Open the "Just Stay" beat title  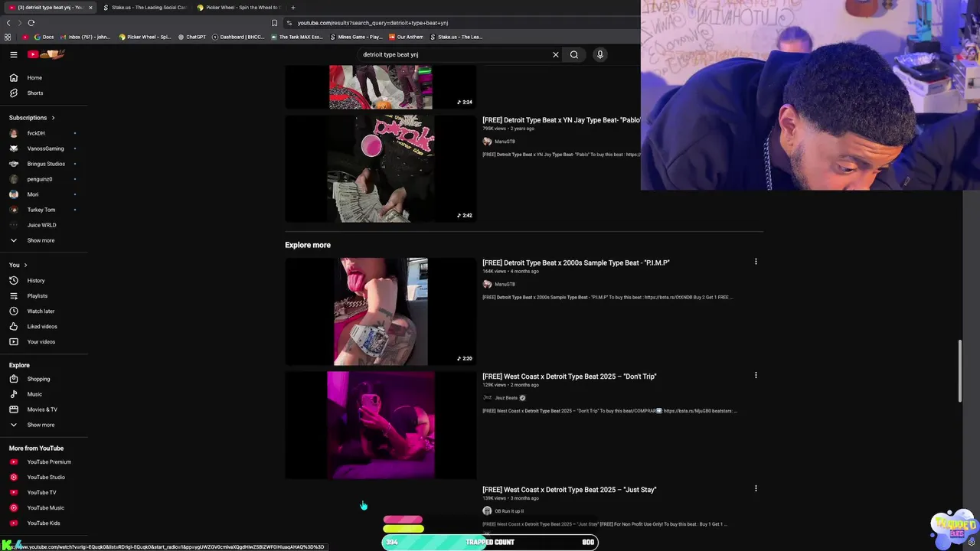pyautogui.click(x=570, y=490)
